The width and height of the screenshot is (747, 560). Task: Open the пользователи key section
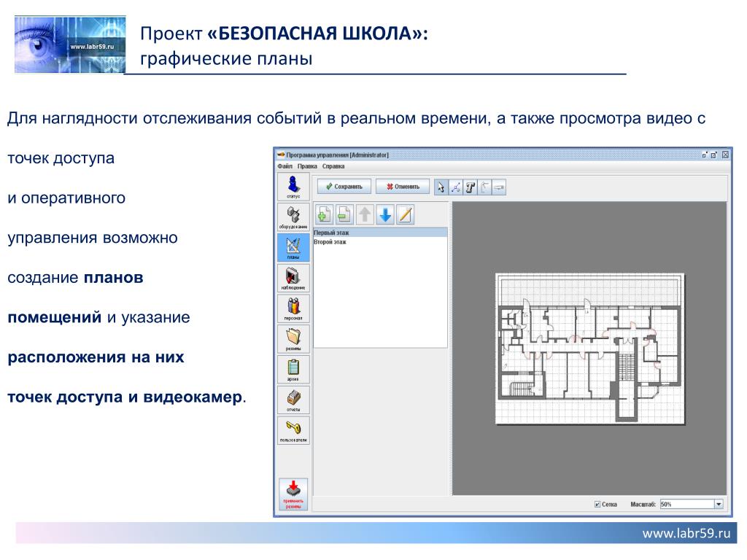pos(293,430)
